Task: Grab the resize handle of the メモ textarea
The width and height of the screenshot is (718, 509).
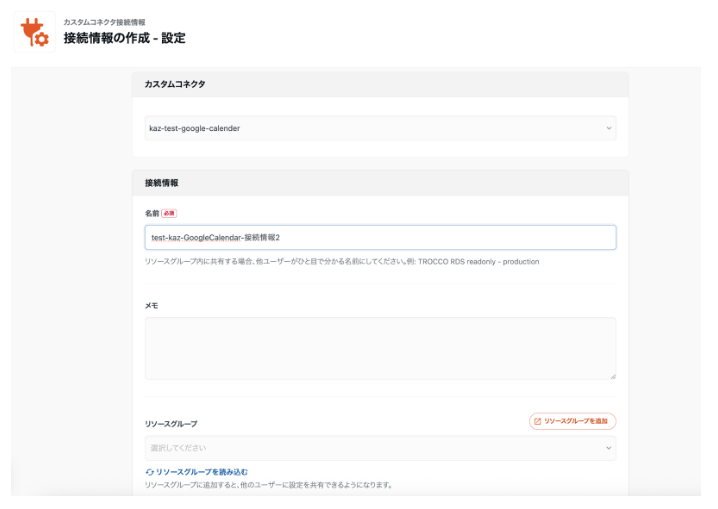Action: click(612, 375)
